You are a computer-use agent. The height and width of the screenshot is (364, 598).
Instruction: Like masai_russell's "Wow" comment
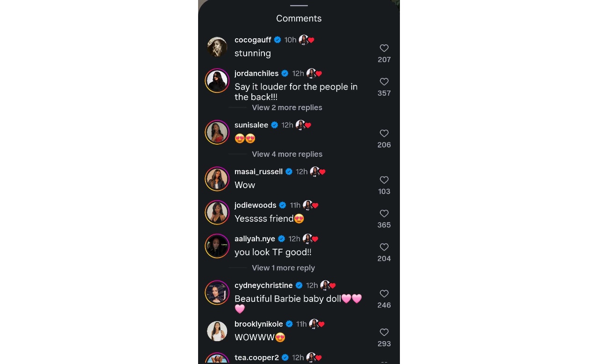tap(384, 180)
